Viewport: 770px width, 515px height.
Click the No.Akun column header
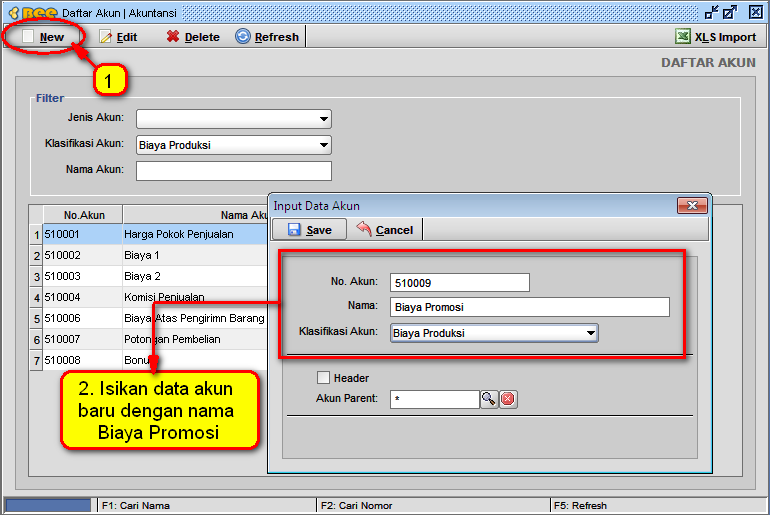pos(83,215)
